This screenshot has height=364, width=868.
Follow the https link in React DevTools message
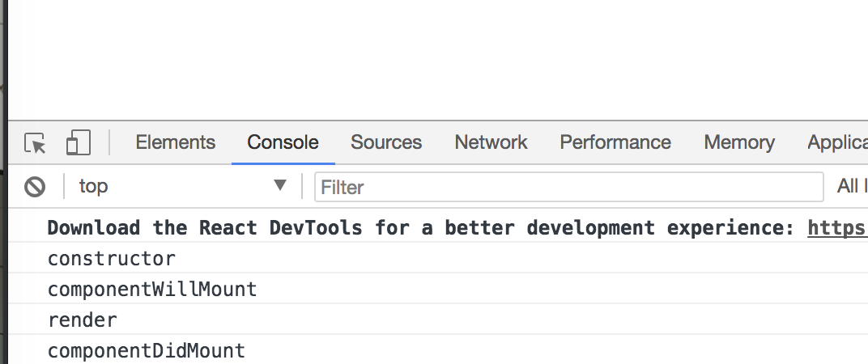click(x=836, y=228)
